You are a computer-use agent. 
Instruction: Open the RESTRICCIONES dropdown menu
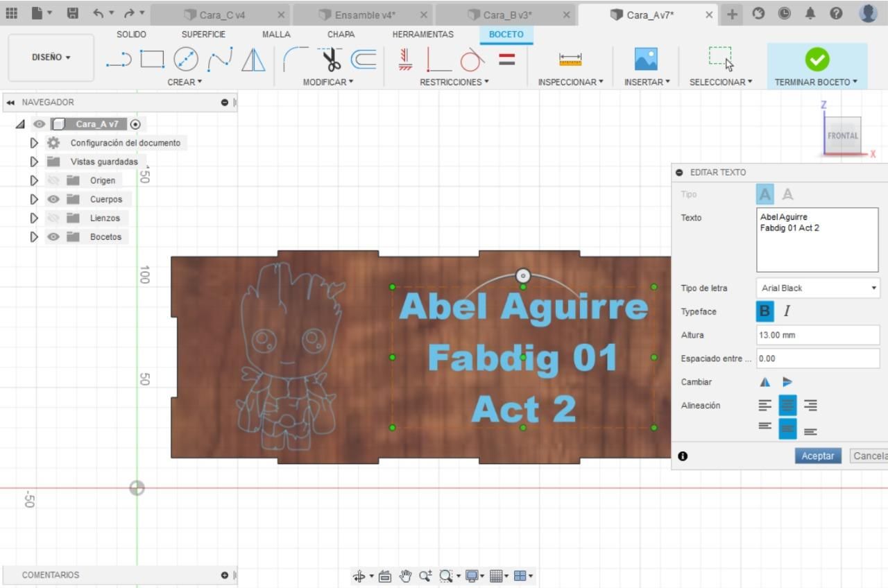[x=454, y=82]
